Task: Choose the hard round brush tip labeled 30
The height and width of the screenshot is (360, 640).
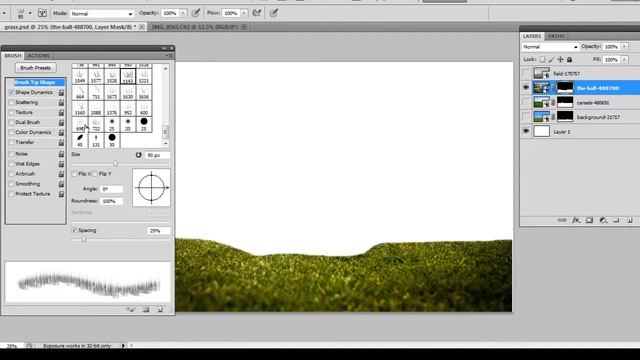Action: (112, 140)
